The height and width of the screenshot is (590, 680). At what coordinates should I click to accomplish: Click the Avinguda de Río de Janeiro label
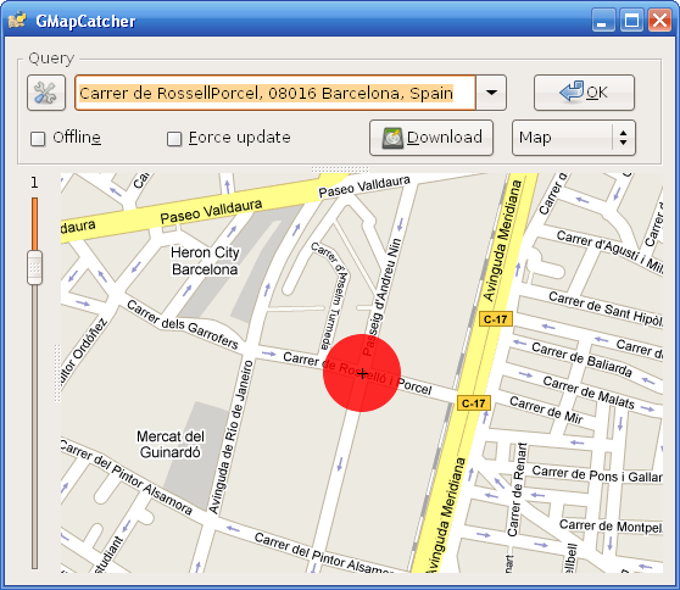[230, 437]
